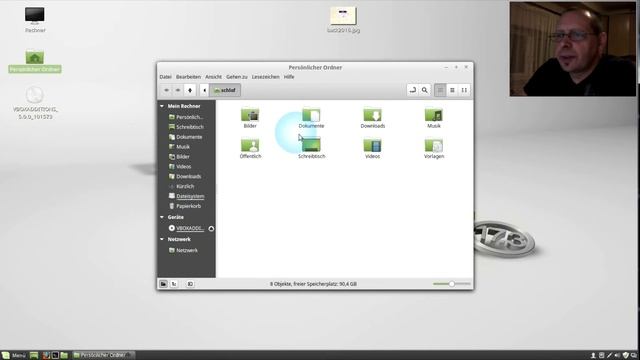640x360 pixels.
Task: Show places in the sidebar
Action: pyautogui.click(x=163, y=284)
